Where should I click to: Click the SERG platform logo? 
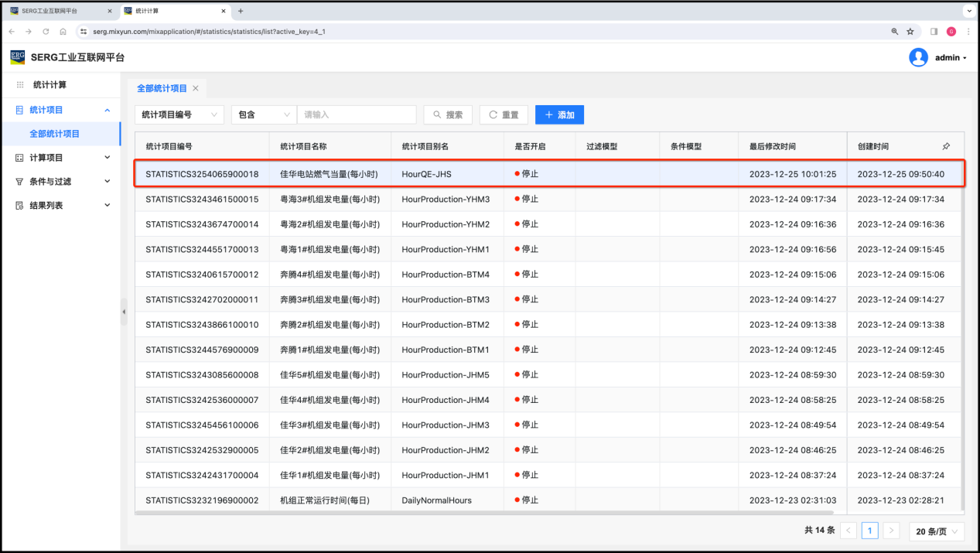coord(18,57)
